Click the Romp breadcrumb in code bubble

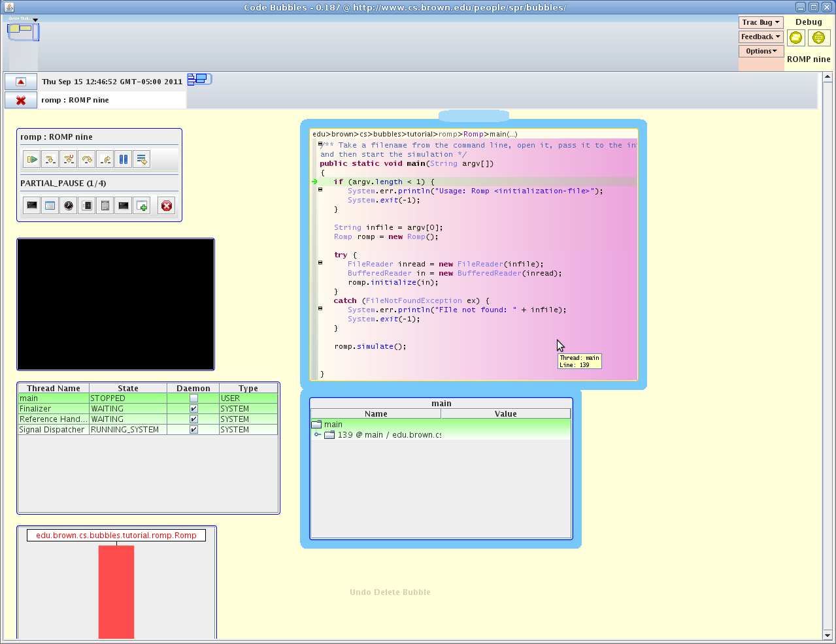473,134
